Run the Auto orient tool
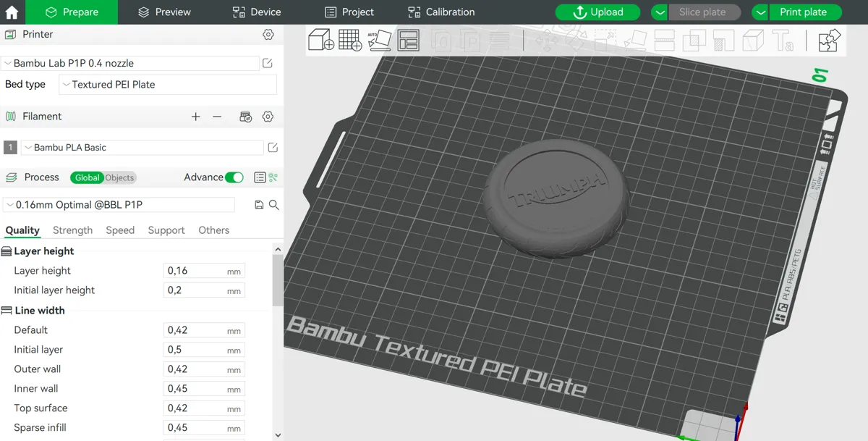Screen dimensions: 868x441 tap(380, 40)
